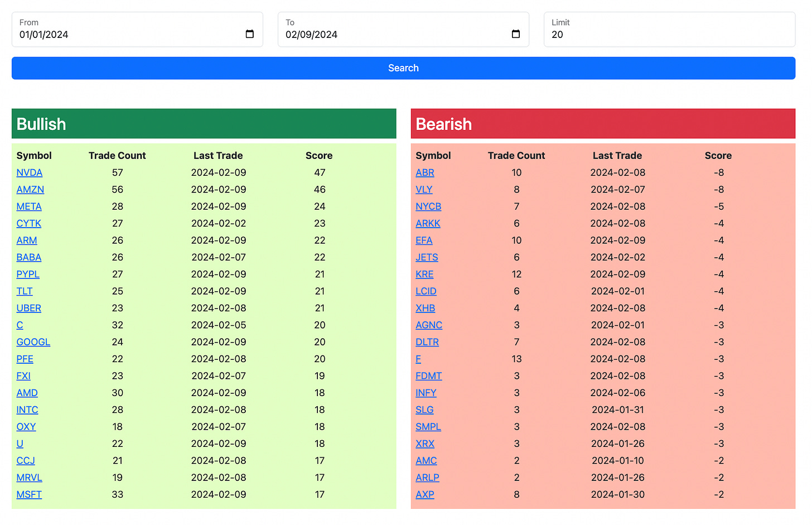Click the GOOGL ticker link
The height and width of the screenshot is (525, 812).
coord(33,342)
